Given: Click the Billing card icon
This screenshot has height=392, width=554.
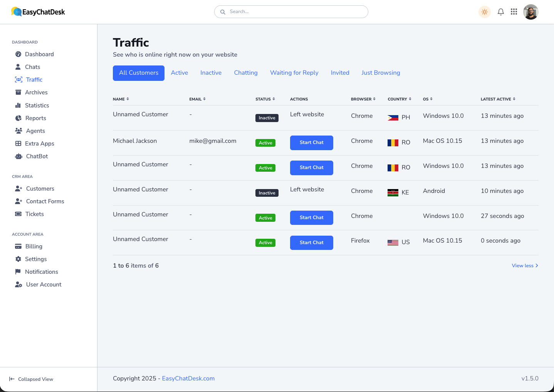Looking at the screenshot, I should tap(18, 246).
